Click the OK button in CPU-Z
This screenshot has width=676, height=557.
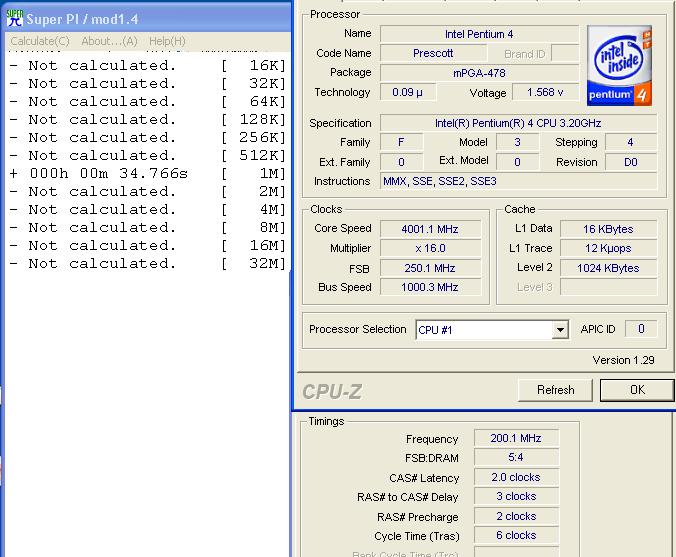tap(637, 390)
